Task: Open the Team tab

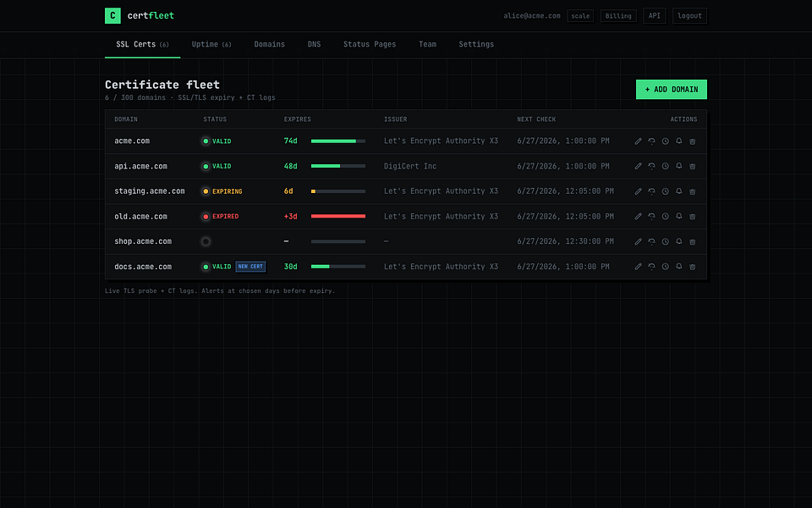Action: 427,45
